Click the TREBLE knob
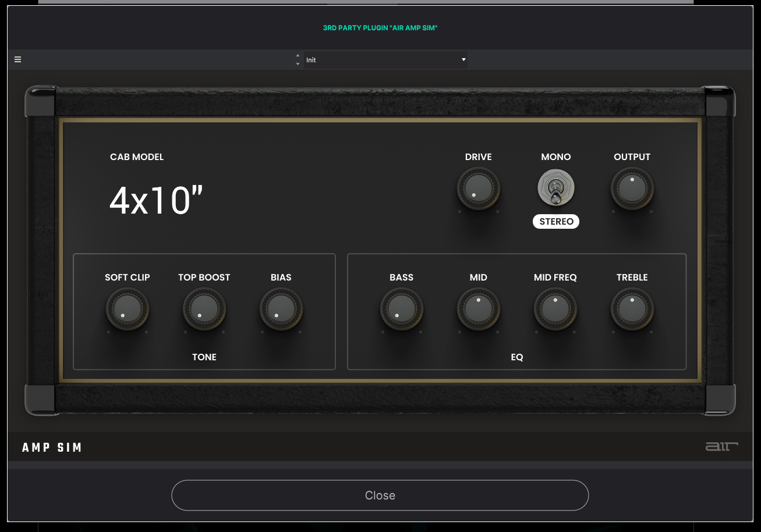 [632, 308]
